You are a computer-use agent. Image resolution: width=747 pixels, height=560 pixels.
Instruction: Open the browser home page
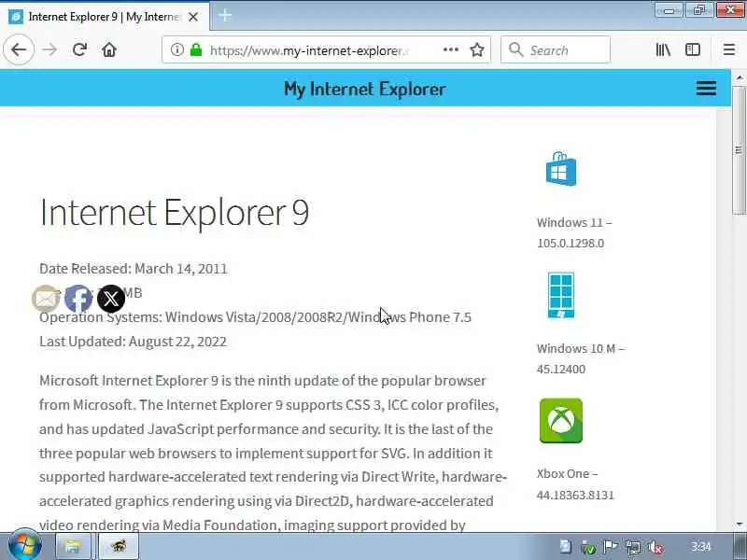pyautogui.click(x=109, y=49)
